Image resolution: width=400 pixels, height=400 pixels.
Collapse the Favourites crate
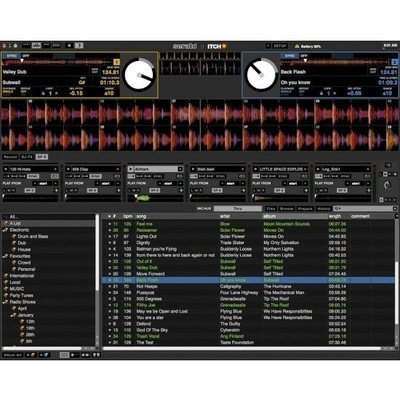tap(5, 256)
